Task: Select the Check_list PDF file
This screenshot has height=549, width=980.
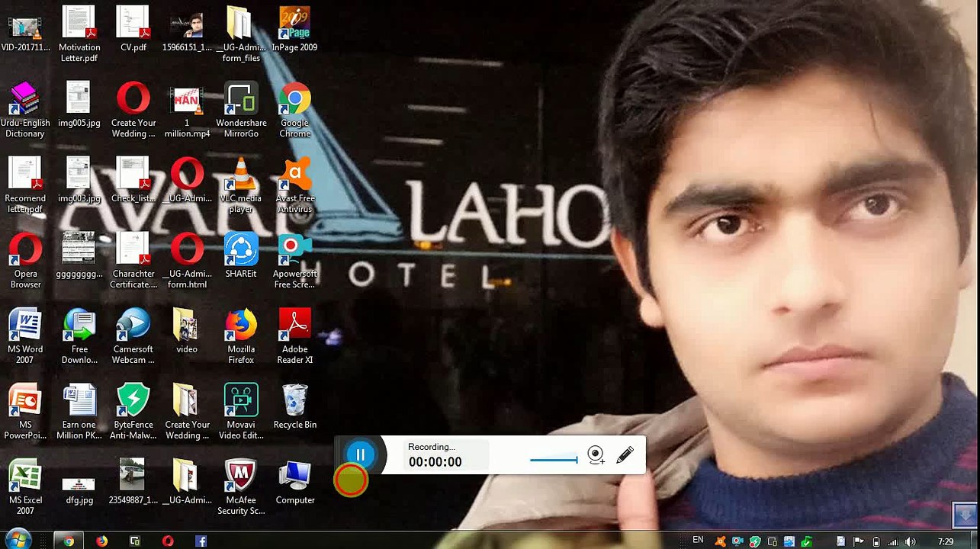Action: point(133,181)
